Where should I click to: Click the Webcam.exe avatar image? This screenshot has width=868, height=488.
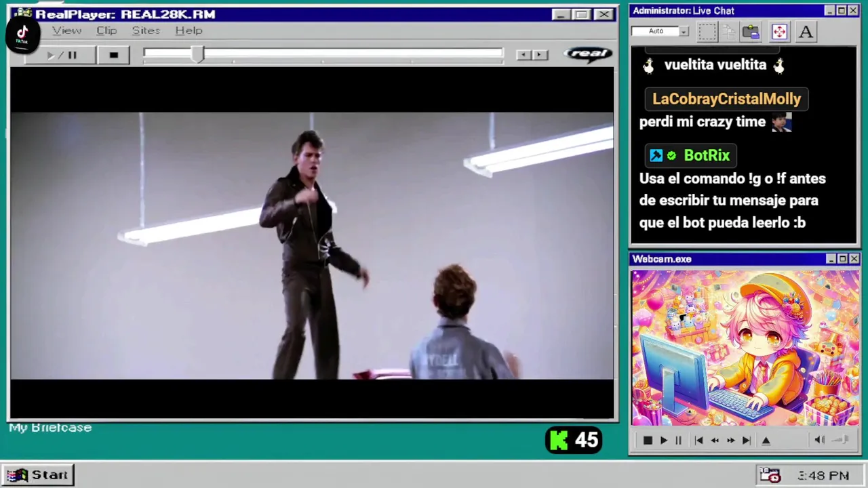coord(745,348)
